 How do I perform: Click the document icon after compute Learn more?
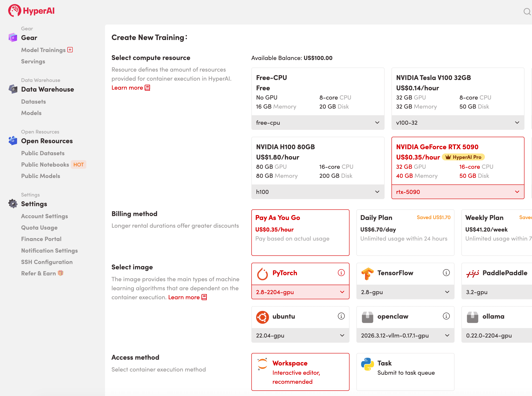147,88
